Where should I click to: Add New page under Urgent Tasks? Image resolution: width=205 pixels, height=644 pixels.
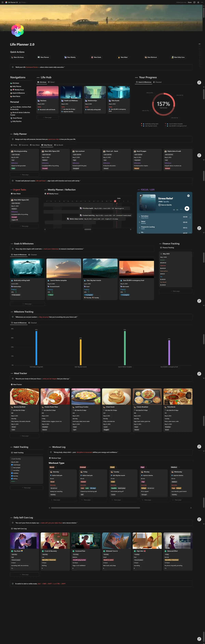[24, 226]
